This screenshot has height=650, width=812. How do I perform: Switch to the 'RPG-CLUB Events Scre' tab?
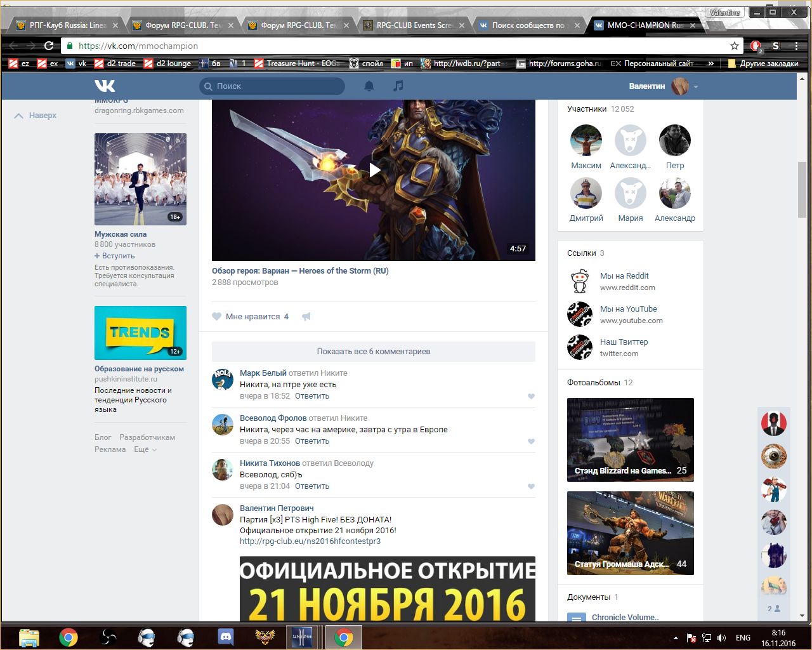tap(414, 25)
